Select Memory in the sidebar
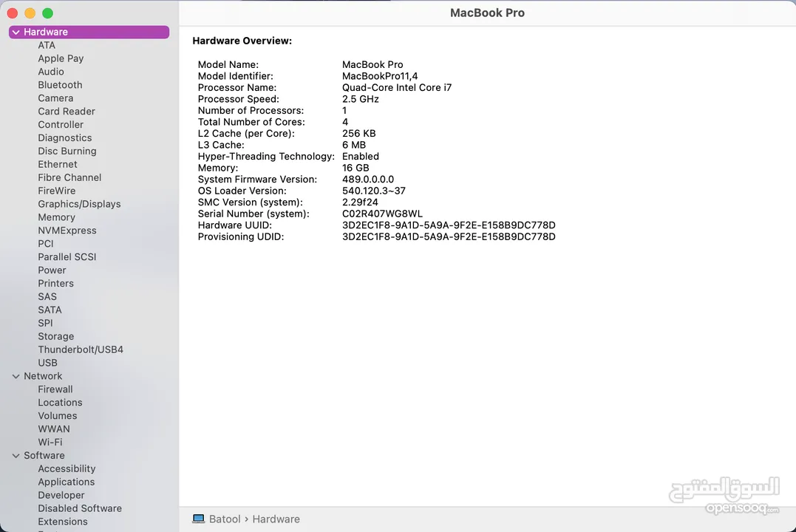 coord(56,216)
